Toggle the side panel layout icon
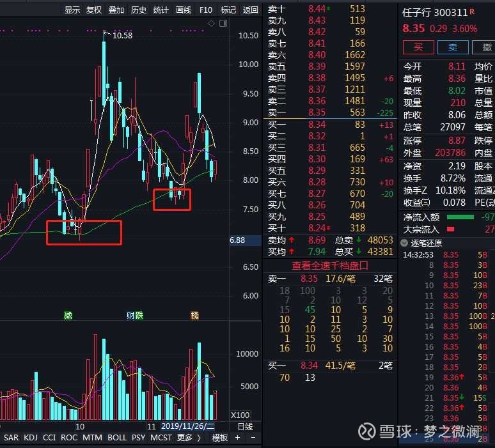495x448 pixels. pyautogui.click(x=222, y=24)
